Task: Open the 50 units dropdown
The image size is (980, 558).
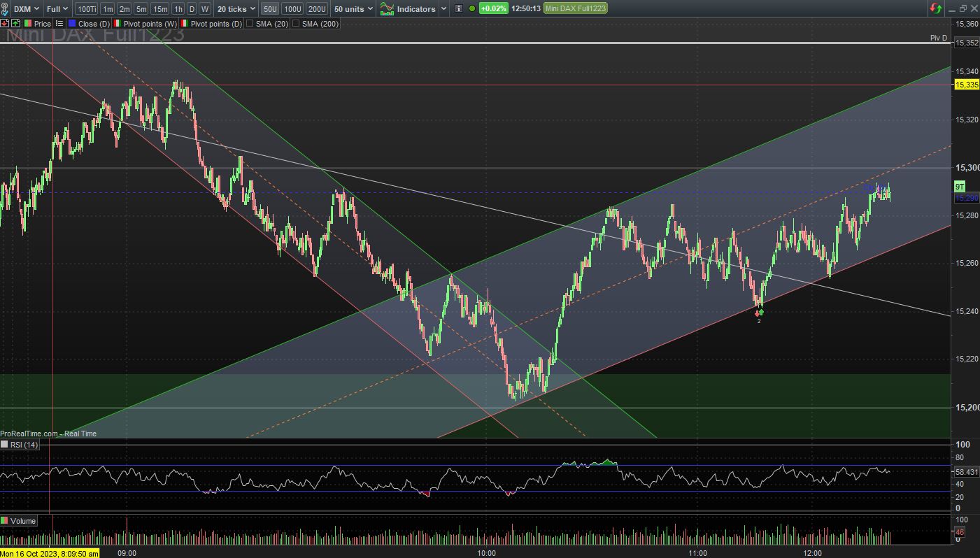Action: tap(353, 9)
